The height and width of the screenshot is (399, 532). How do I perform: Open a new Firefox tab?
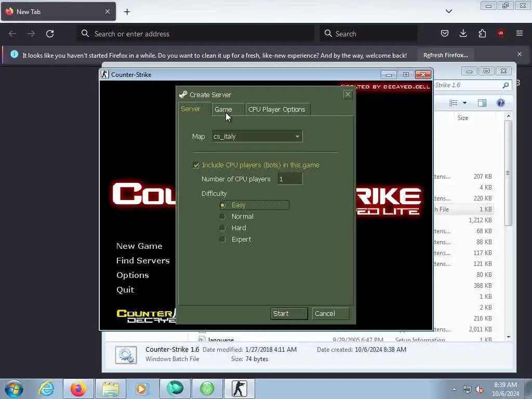pyautogui.click(x=127, y=12)
